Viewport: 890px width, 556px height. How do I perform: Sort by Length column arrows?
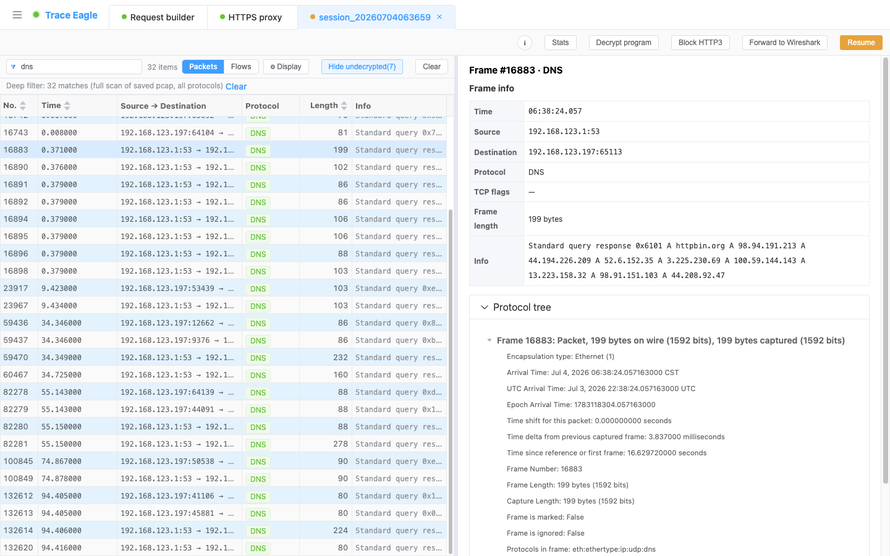click(343, 106)
